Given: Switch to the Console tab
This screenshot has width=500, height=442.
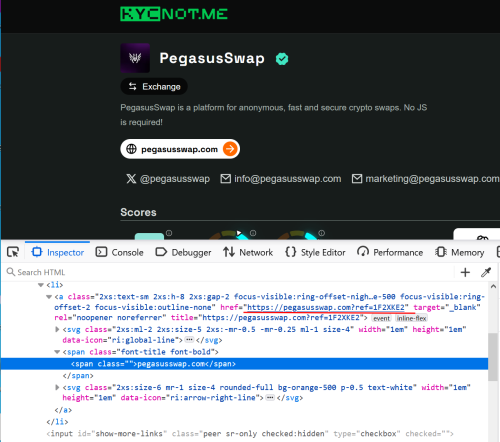Looking at the screenshot, I should click(119, 252).
